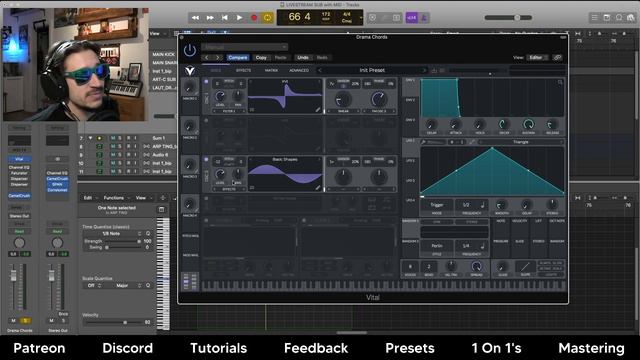
Task: Open piano roll View menu
Action: 143,198
